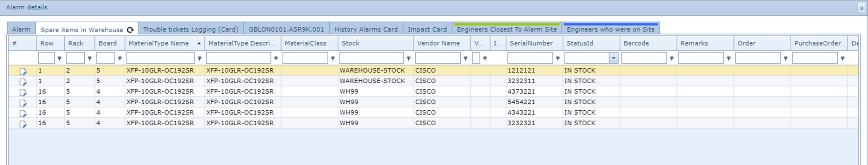Click the filter icon for Row column
This screenshot has width=868, height=165.
point(59,58)
